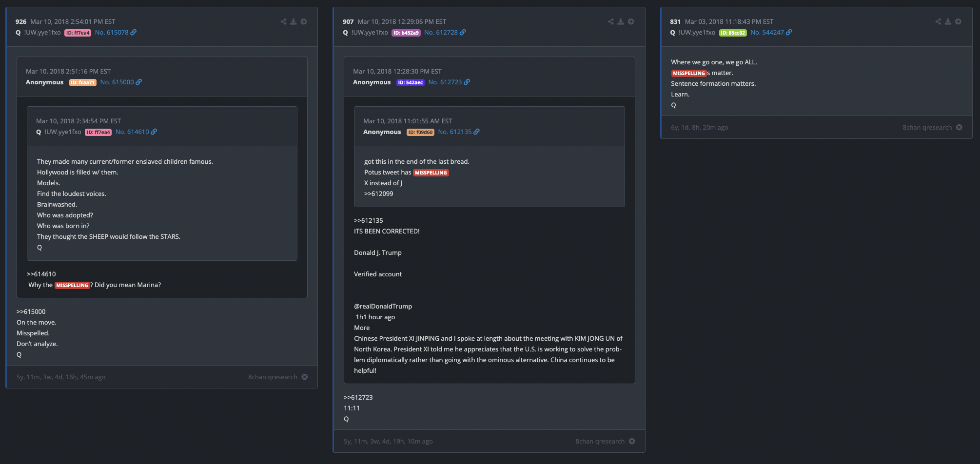
Task: Click timestamp 'Mar 10, 2018 2:54:01 PM EST'
Action: point(73,21)
